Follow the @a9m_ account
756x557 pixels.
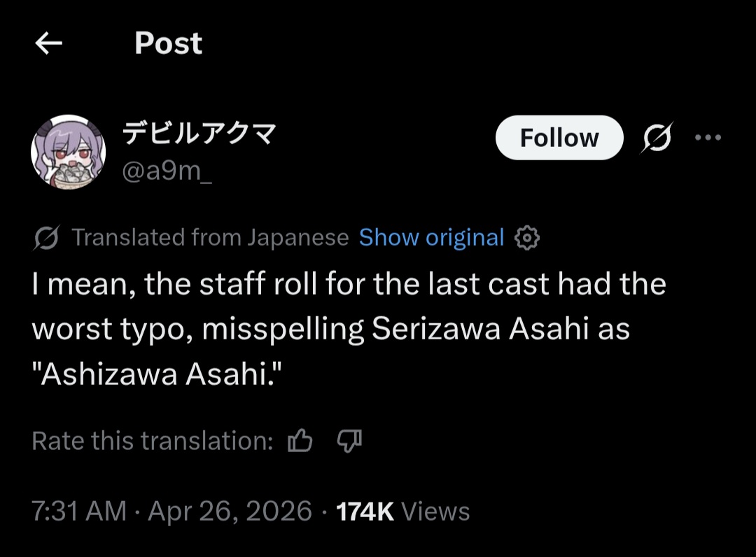(559, 138)
